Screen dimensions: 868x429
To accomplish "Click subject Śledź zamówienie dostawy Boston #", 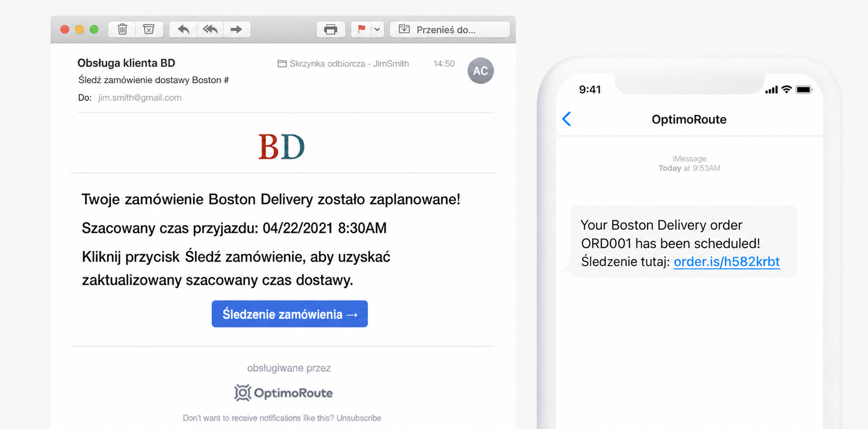I will (153, 80).
